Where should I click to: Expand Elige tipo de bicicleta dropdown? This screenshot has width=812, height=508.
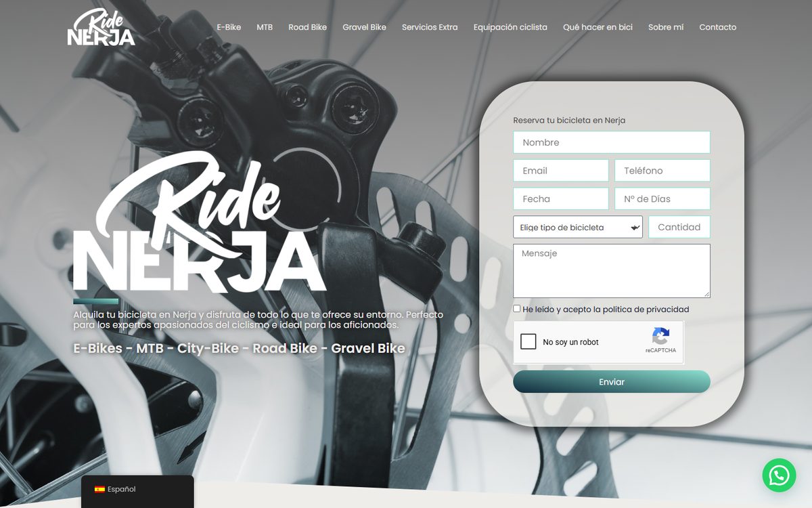578,227
